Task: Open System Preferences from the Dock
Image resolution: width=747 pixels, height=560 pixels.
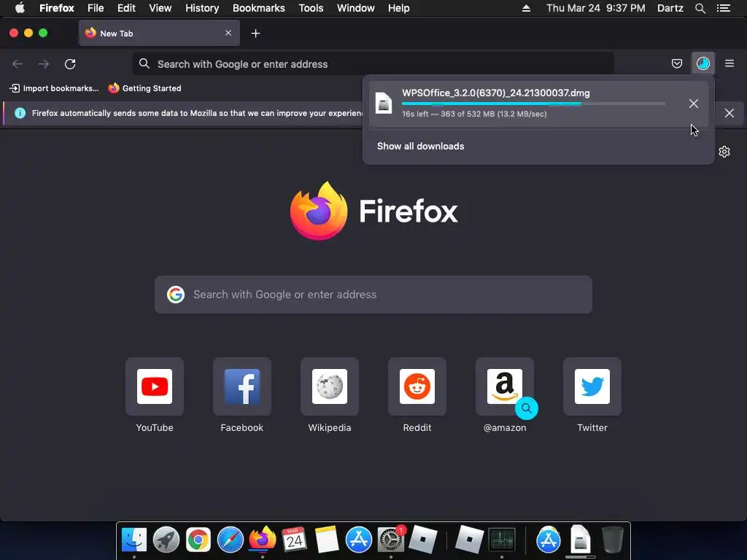Action: (391, 540)
